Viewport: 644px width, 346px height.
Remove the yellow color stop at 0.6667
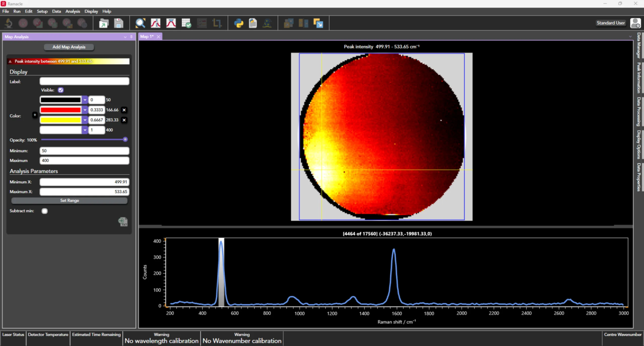(124, 120)
